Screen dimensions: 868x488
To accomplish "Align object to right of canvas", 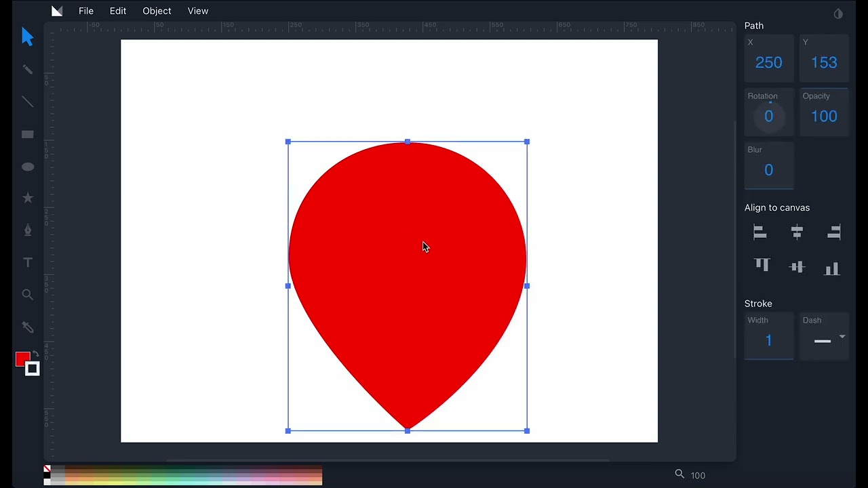I will point(833,232).
